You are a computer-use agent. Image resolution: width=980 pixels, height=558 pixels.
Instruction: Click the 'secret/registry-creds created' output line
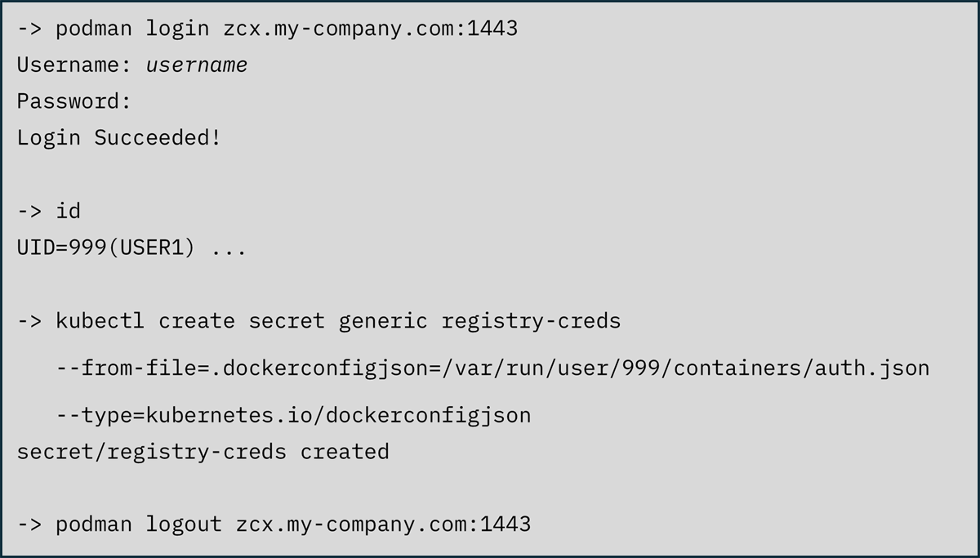(x=203, y=451)
